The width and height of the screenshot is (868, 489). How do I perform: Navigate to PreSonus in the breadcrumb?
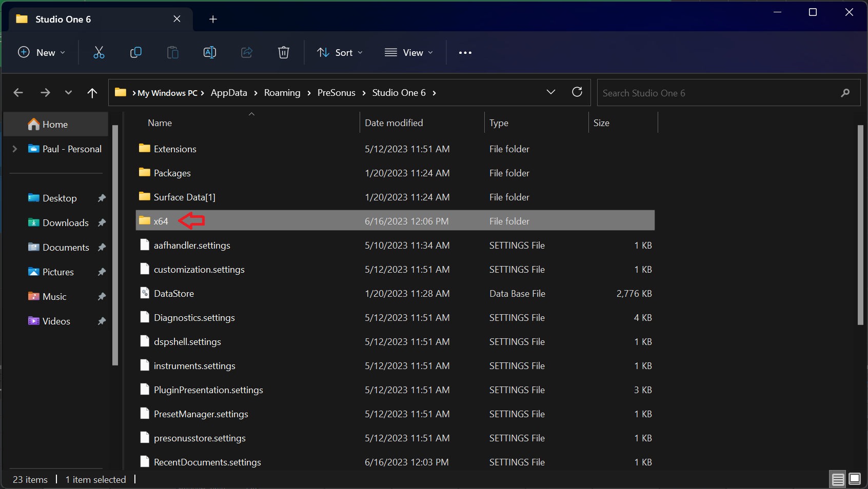[337, 93]
